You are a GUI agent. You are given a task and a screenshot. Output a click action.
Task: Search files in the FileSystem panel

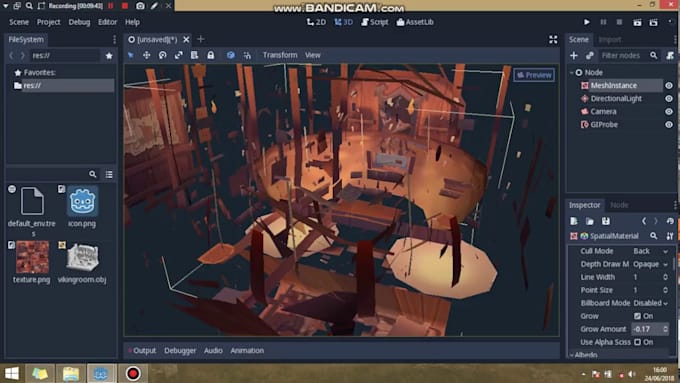(x=92, y=174)
